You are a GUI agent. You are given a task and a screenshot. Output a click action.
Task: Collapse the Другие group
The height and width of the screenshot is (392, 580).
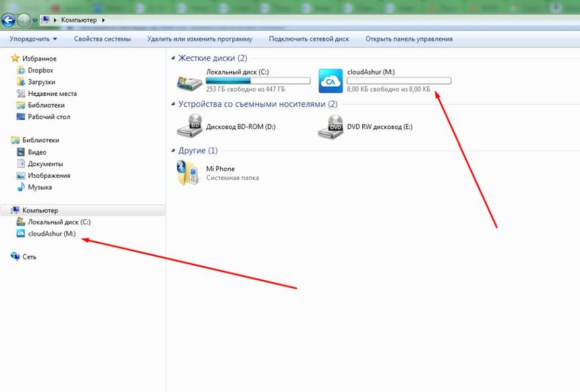(173, 150)
